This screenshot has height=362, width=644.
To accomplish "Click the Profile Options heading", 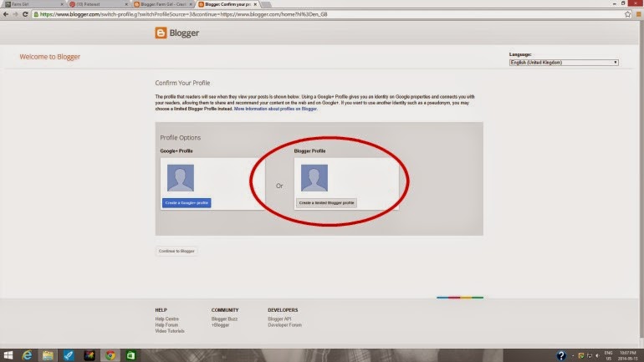I will tap(181, 137).
